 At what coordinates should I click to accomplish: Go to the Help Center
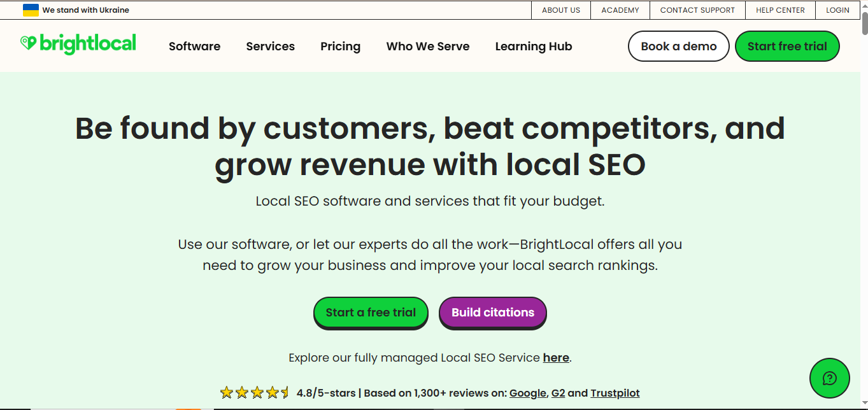tap(780, 10)
